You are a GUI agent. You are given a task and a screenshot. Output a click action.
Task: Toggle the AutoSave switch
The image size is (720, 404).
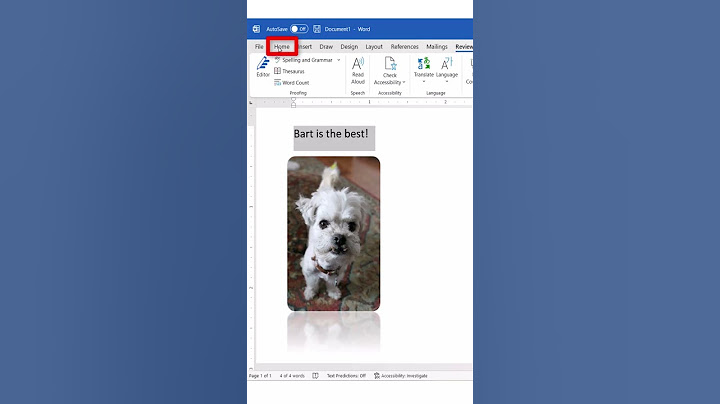299,29
